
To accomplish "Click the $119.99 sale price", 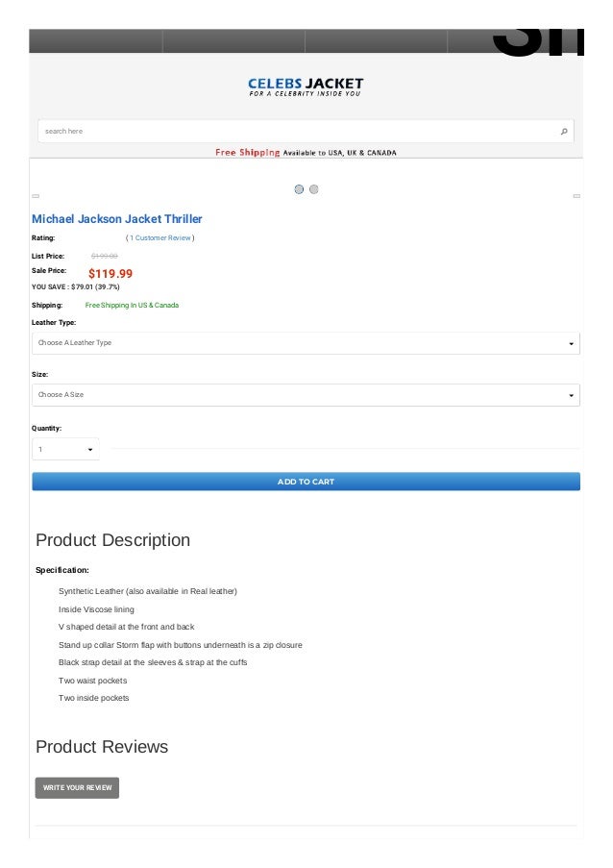I will (110, 273).
